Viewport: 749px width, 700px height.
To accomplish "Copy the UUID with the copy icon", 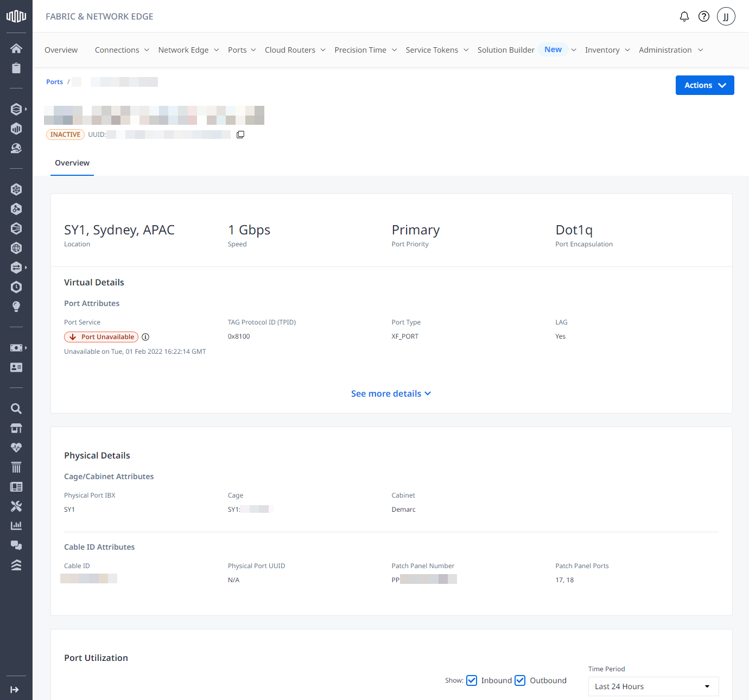I will tap(240, 135).
